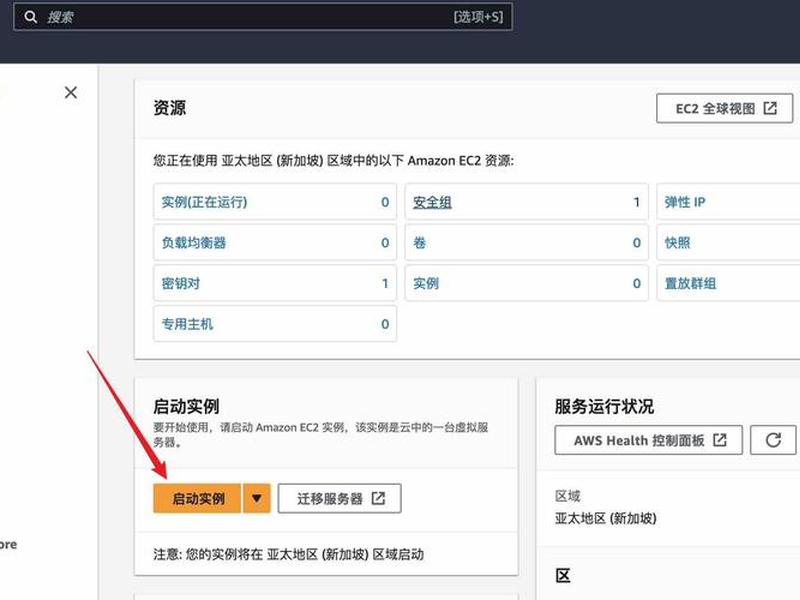This screenshot has width=800, height=600.
Task: Open 实例(正在运行) resource link
Action: pyautogui.click(x=204, y=202)
